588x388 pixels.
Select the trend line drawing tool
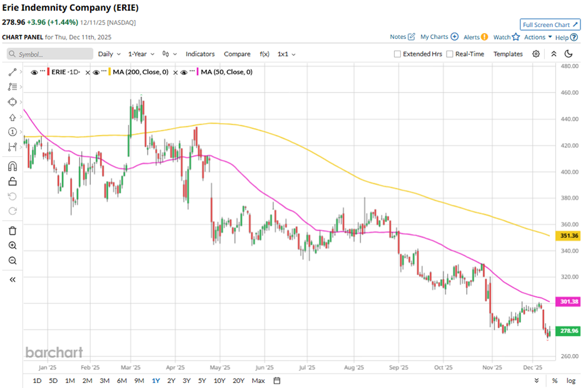click(12, 72)
